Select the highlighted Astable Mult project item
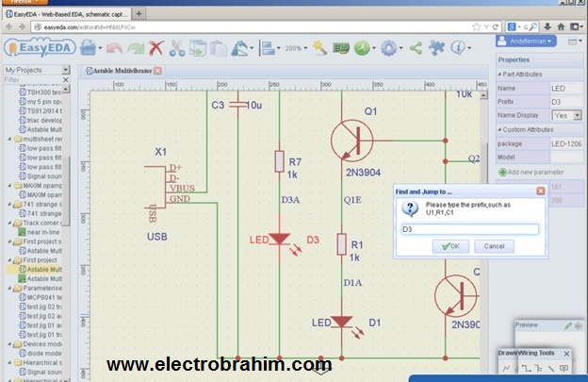 (x=41, y=270)
